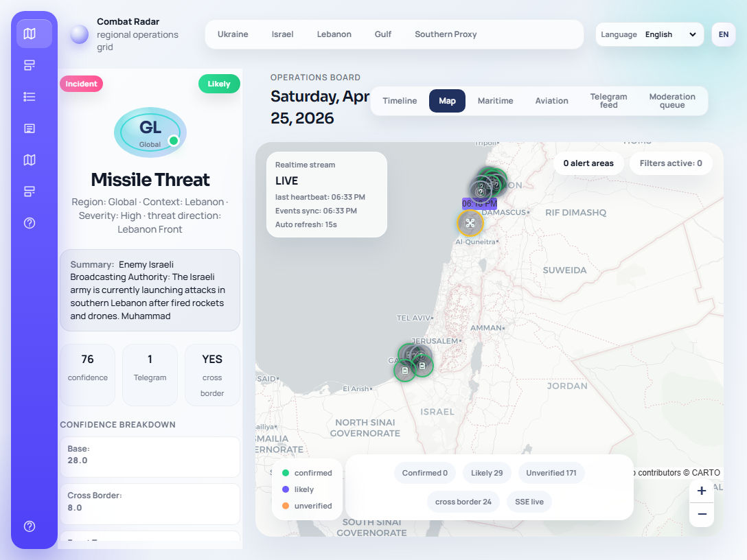Viewport: 747px width, 560px height.
Task: Toggle the Unverified 171 filter chip
Action: [551, 473]
